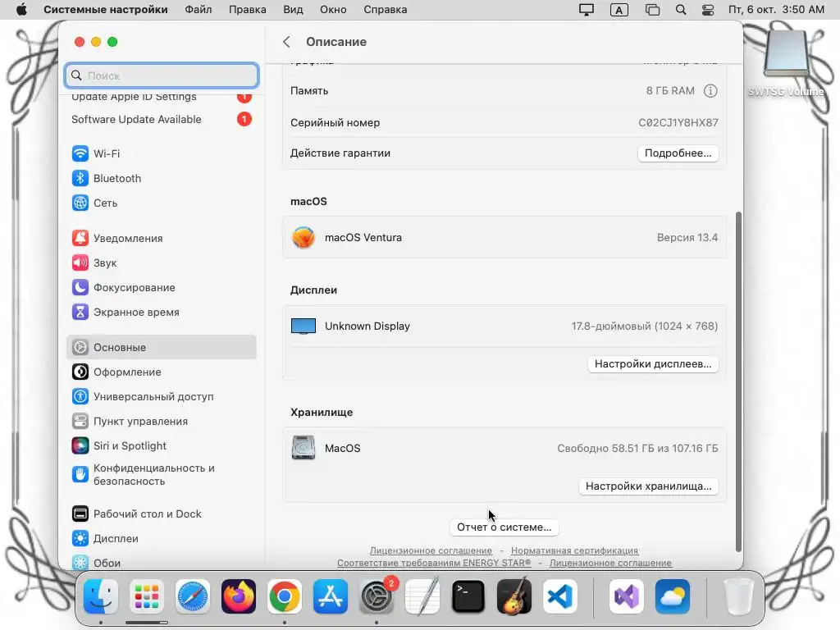This screenshot has width=840, height=630.
Task: Open Рабочий стол и Dock settings
Action: coord(162,514)
